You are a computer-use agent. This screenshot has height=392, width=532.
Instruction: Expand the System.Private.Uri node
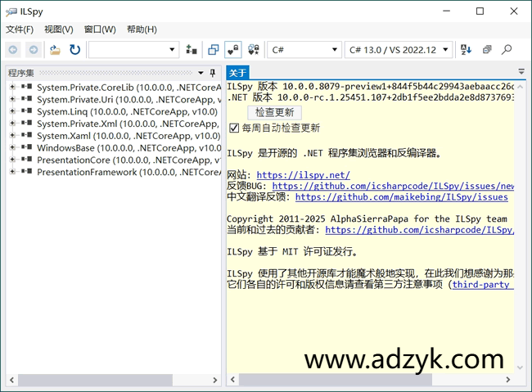click(12, 99)
